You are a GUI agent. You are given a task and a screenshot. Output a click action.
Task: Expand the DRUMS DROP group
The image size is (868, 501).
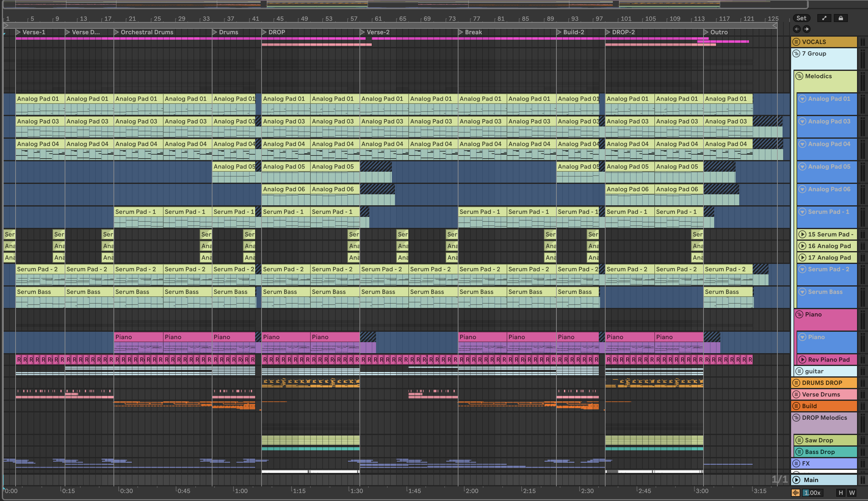796,383
